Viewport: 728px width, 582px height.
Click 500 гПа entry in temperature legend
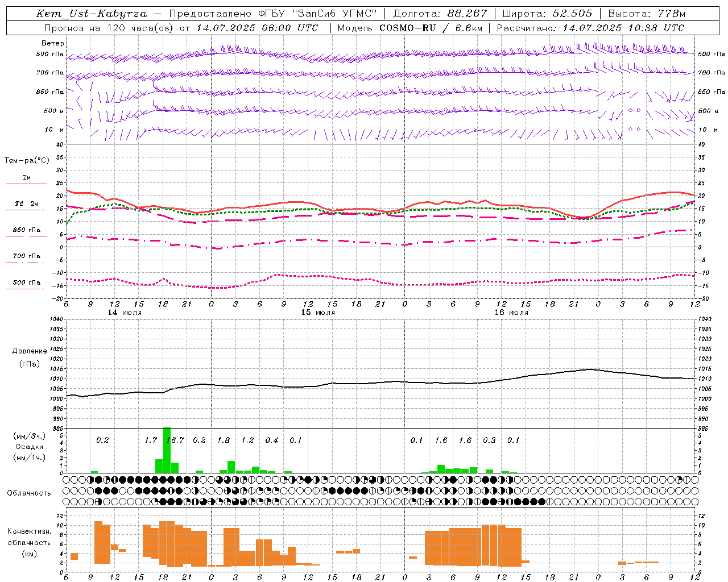(x=26, y=285)
